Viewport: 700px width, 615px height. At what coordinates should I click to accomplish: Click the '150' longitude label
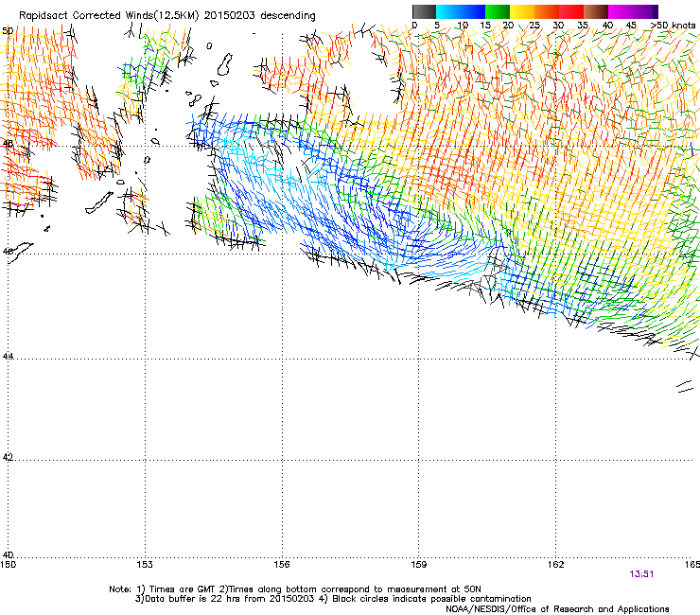8,565
